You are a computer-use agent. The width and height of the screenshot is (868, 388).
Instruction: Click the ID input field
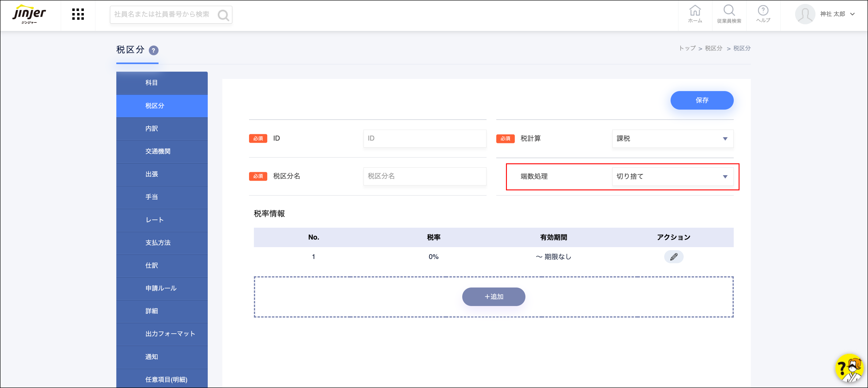(x=425, y=138)
